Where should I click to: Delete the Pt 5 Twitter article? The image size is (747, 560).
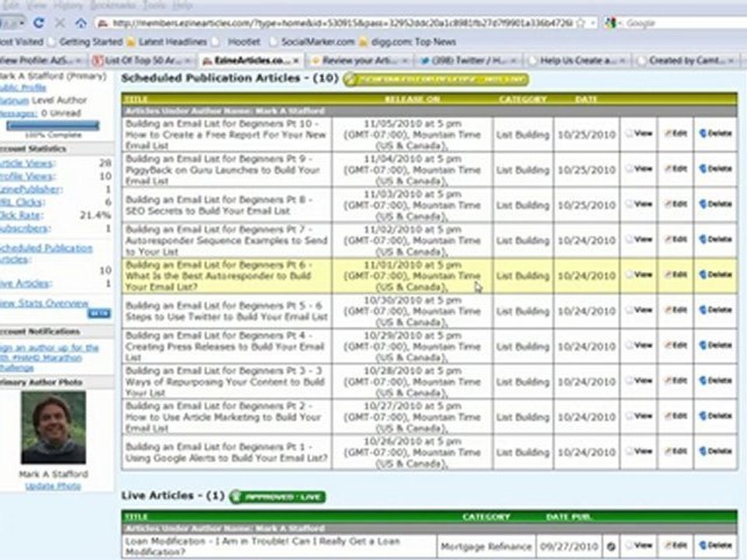716,310
